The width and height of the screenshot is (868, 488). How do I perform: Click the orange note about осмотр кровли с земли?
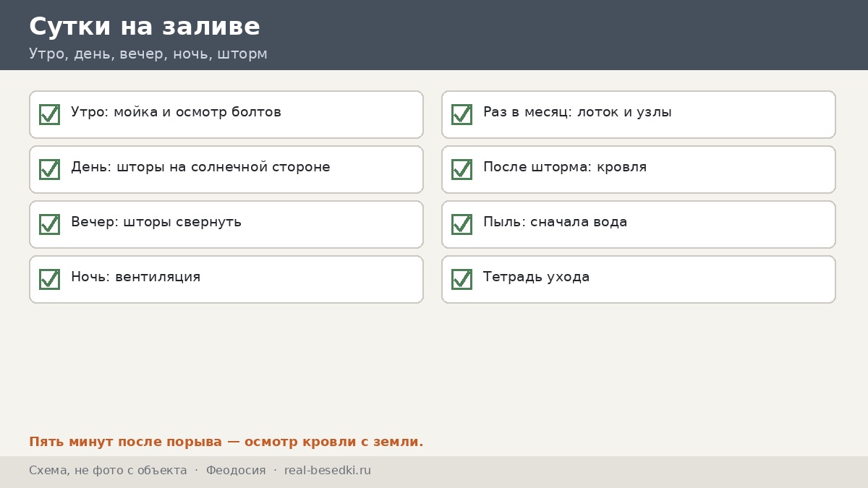[226, 442]
